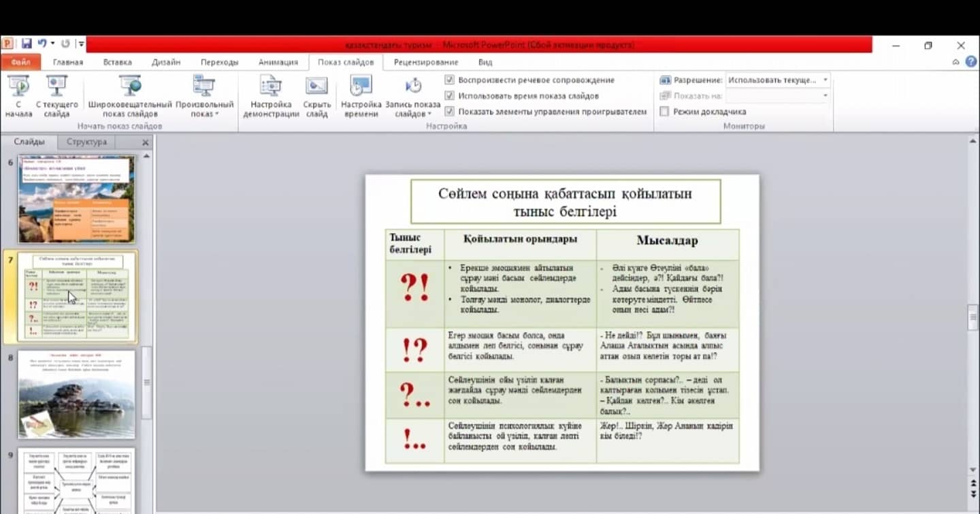This screenshot has height=514, width=980.
Task: Switch to Структура outline pane tab
Action: [86, 142]
